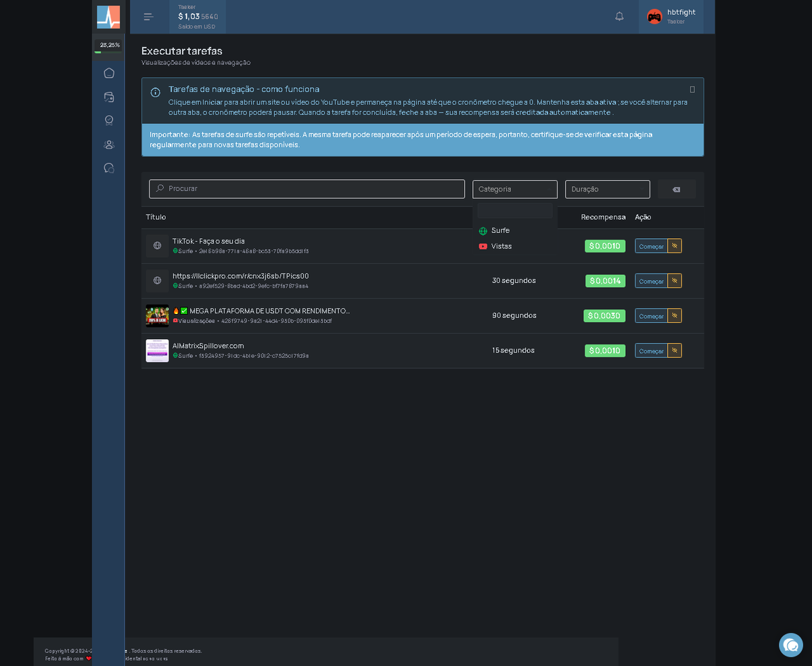Dismiss the navigation tasks notice
This screenshot has height=666, width=812.
coord(692,89)
